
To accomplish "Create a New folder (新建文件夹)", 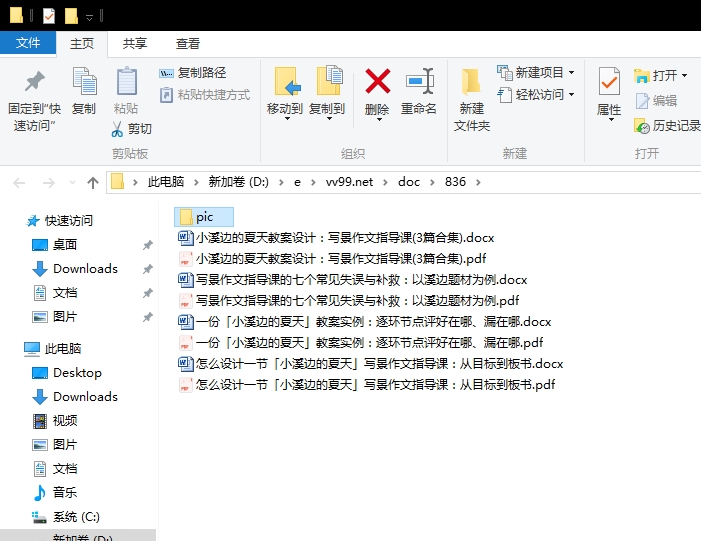I will coord(472,100).
